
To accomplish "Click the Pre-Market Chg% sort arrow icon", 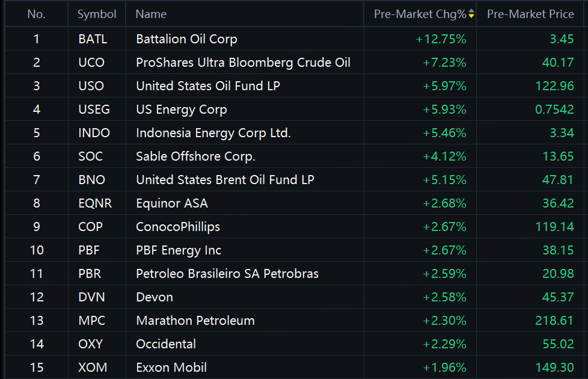I will [x=471, y=14].
